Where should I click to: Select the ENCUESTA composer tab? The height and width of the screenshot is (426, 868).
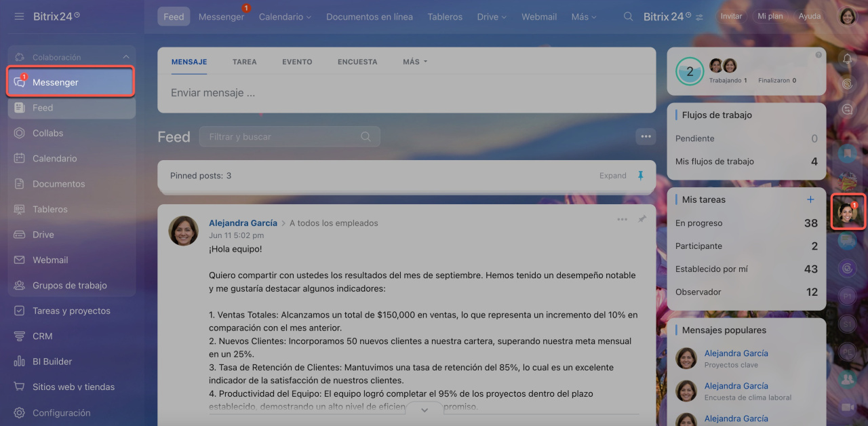[x=357, y=62]
